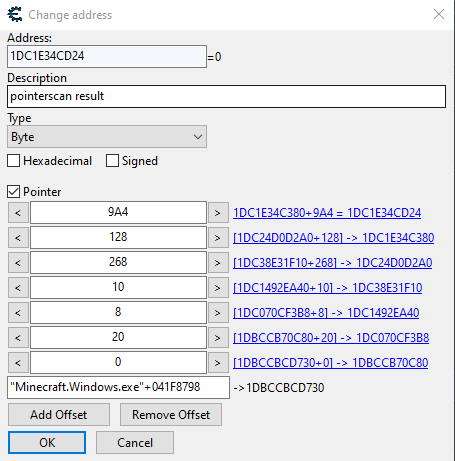
Task: Tick the Signed checkbox
Action: [112, 161]
